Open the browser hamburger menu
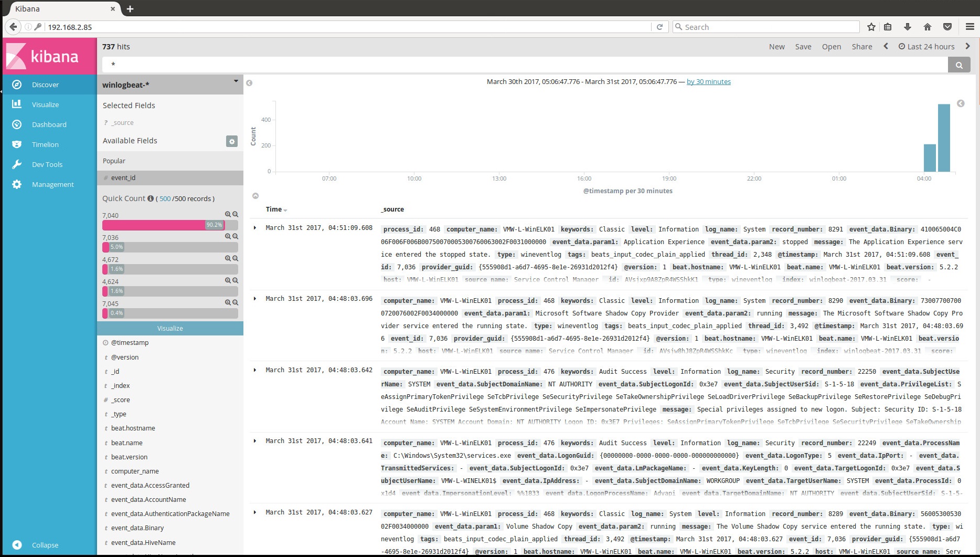The width and height of the screenshot is (980, 557). pos(970,27)
